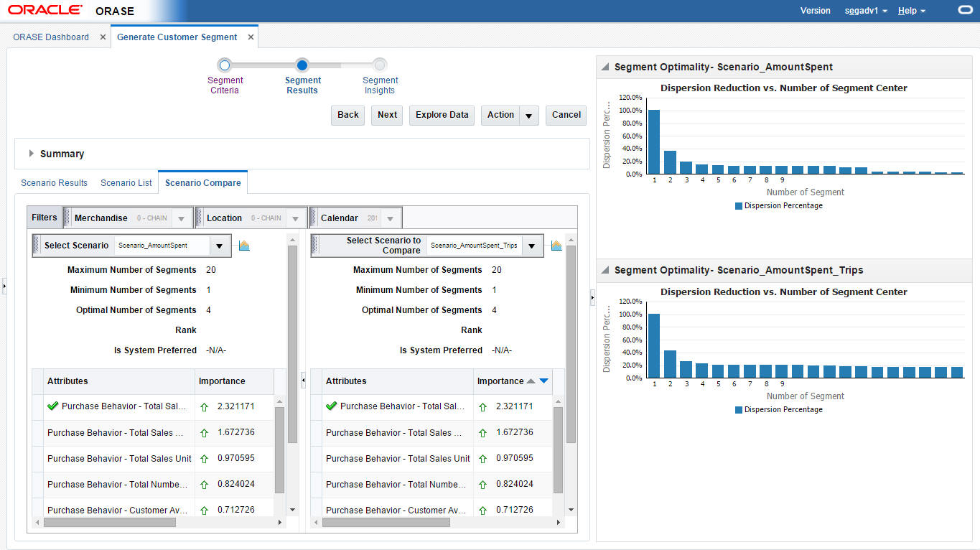Expand the Summary section
The image size is (980, 550).
point(31,154)
